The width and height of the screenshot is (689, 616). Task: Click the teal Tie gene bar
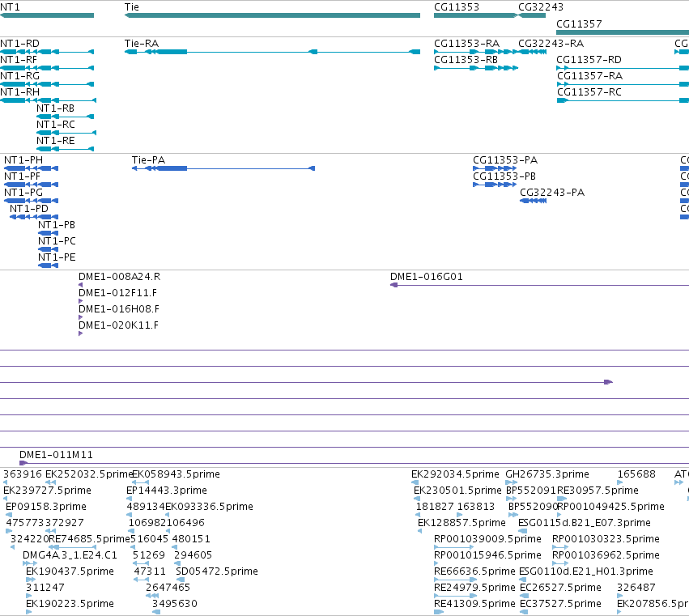pyautogui.click(x=272, y=15)
